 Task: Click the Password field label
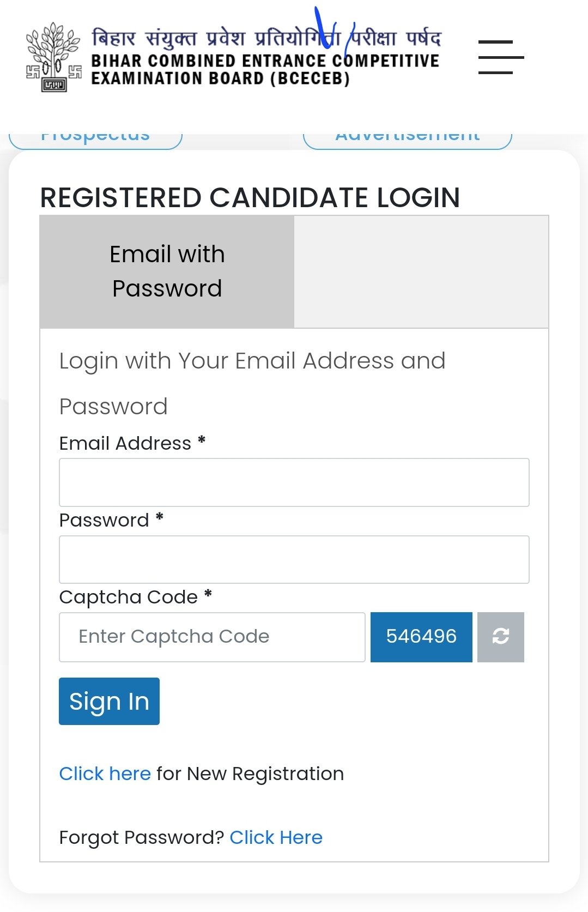(x=104, y=520)
